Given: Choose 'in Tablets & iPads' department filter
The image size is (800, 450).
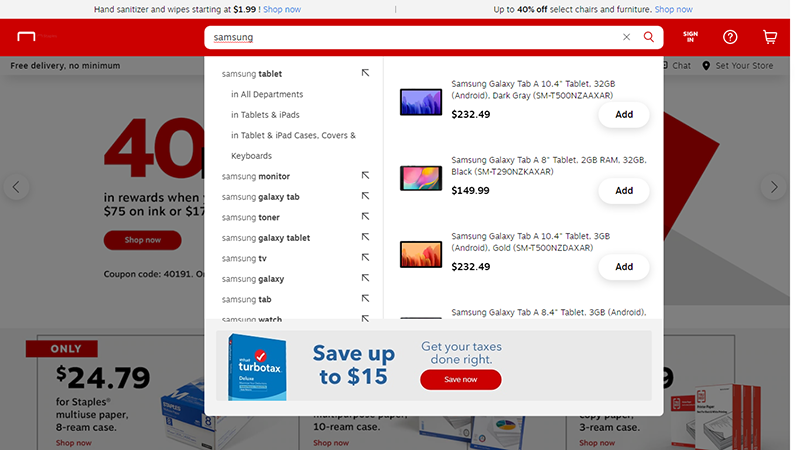Looking at the screenshot, I should (265, 115).
